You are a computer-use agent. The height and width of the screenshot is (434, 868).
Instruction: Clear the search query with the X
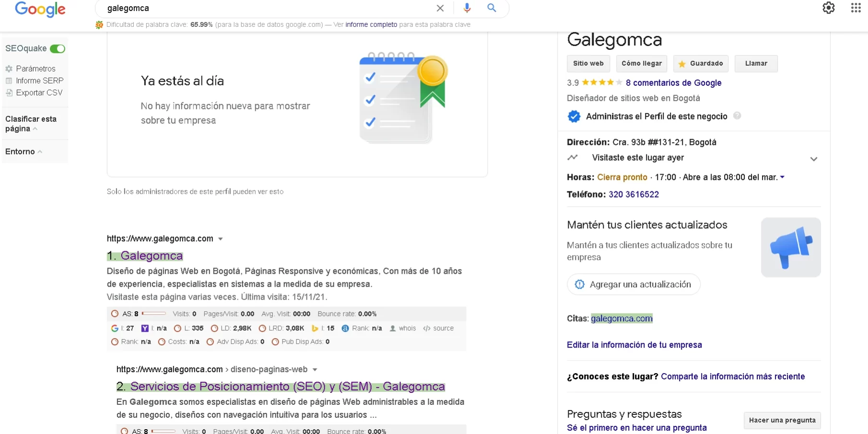click(440, 8)
